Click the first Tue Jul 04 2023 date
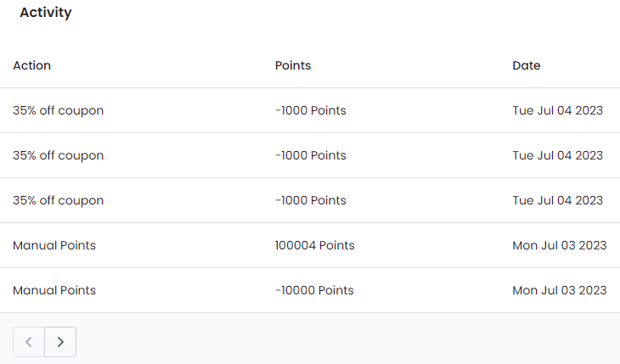 (x=558, y=110)
